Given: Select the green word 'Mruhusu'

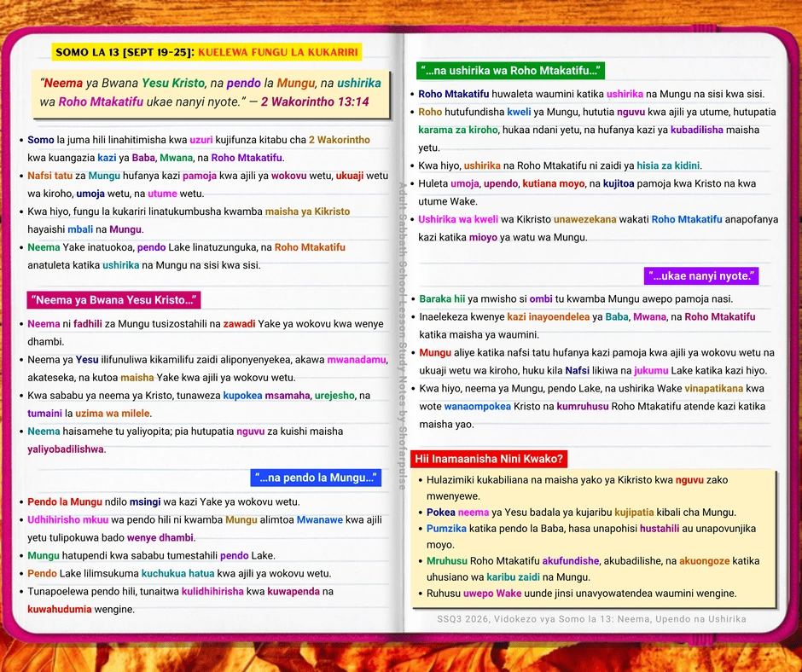Looking at the screenshot, I should [x=447, y=560].
